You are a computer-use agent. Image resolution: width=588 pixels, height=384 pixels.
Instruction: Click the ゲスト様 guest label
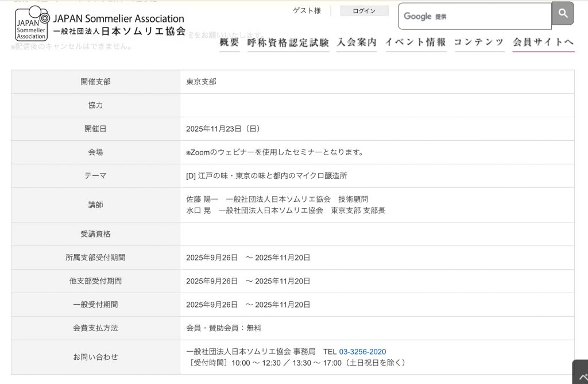307,11
